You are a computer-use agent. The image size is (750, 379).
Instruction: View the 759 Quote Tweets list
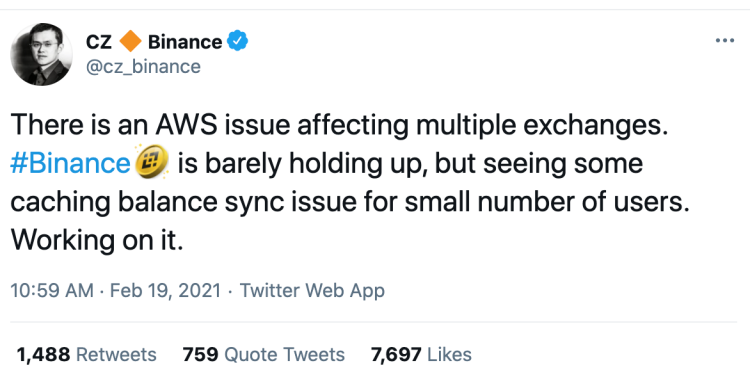[264, 355]
